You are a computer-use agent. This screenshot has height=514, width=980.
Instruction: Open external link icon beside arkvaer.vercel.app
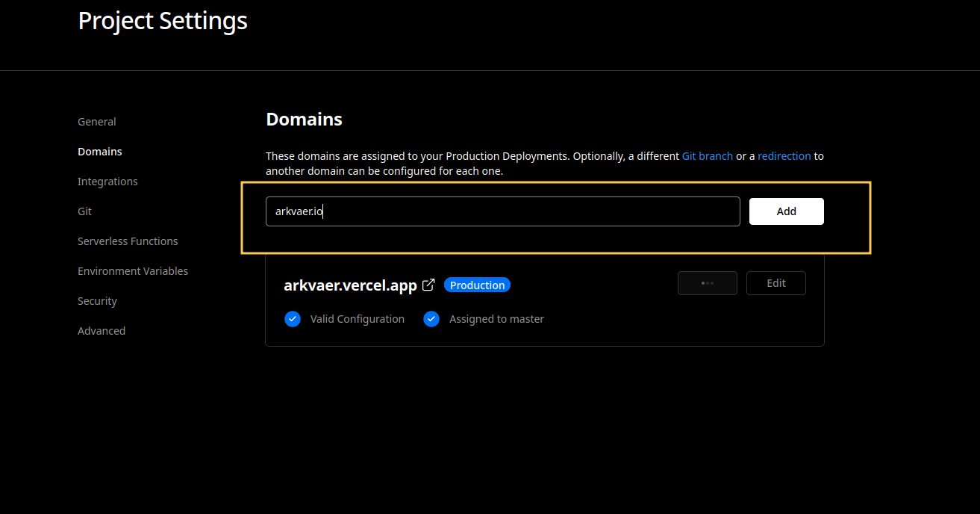[x=428, y=285]
